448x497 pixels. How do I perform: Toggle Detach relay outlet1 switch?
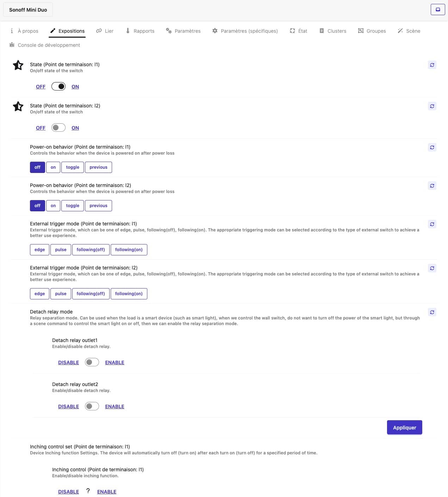pyautogui.click(x=92, y=362)
